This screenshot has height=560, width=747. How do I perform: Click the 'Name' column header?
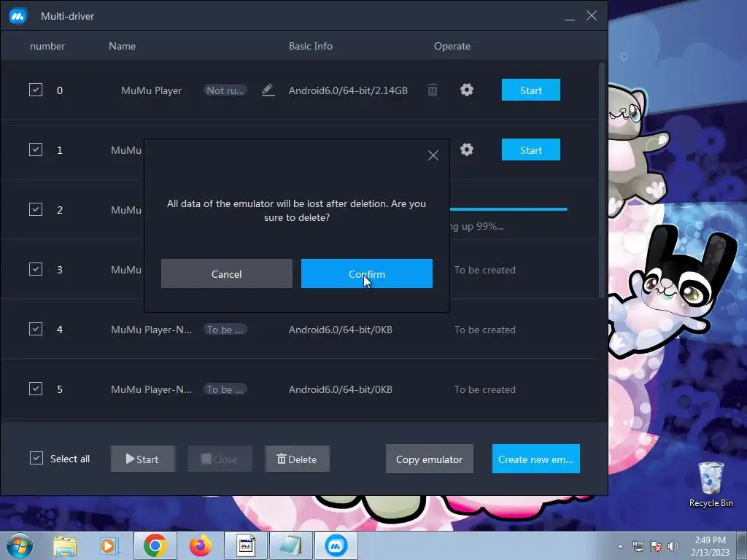[x=123, y=46]
